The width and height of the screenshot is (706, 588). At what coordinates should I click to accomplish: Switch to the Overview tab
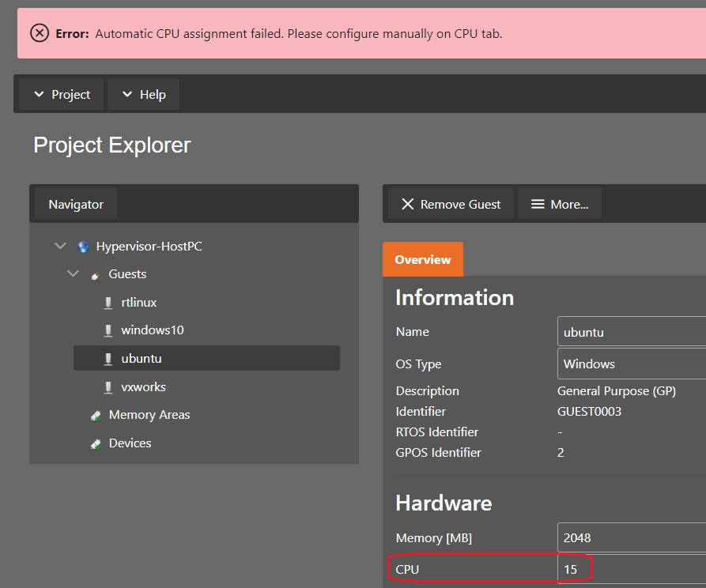point(423,259)
